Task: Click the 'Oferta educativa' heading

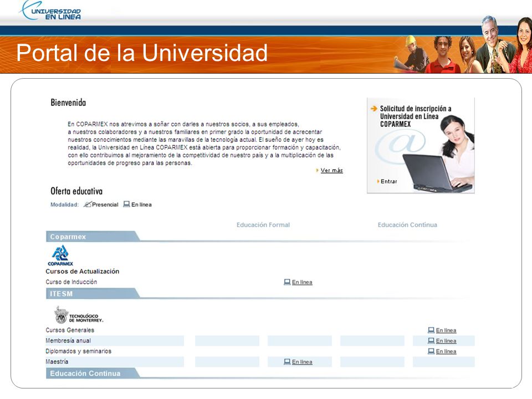Action: (76, 191)
